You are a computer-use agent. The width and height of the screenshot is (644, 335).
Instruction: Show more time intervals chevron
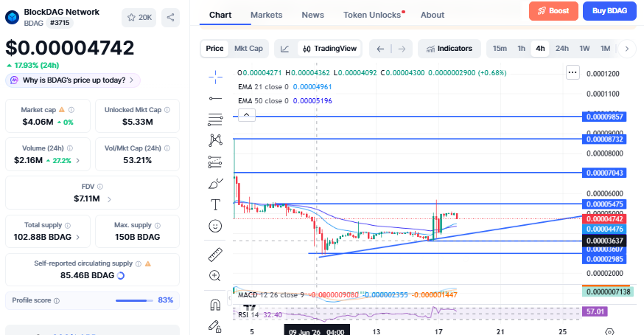tap(627, 49)
